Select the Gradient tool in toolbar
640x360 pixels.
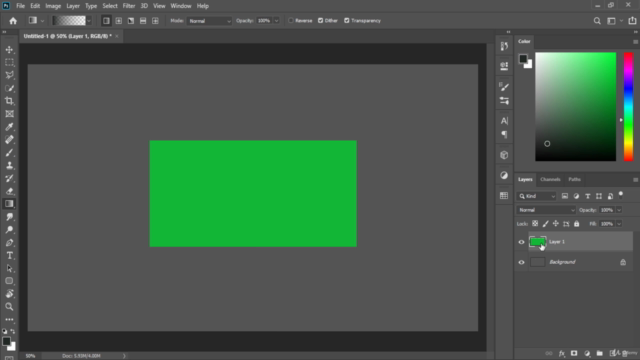9,204
